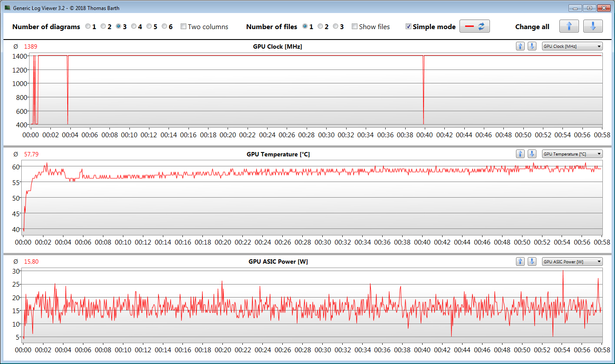The image size is (615, 364).
Task: Click the average value 15,80
Action: [31, 261]
